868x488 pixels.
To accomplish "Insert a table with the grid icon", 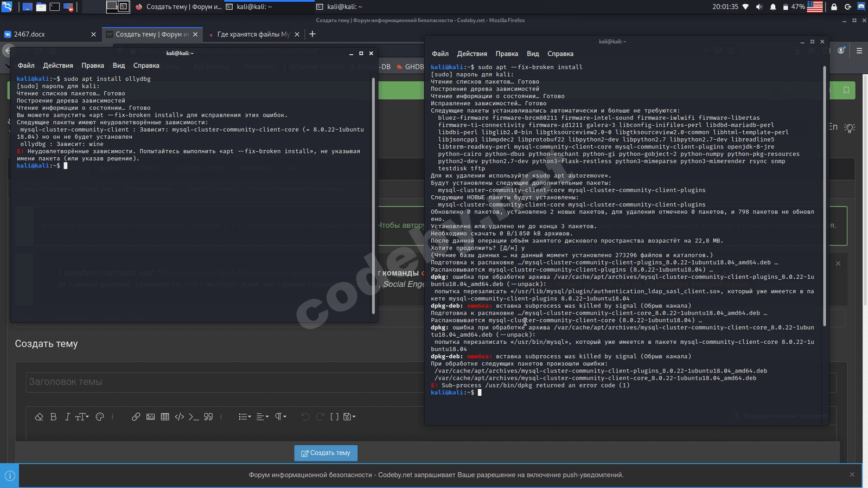I will 165,416.
